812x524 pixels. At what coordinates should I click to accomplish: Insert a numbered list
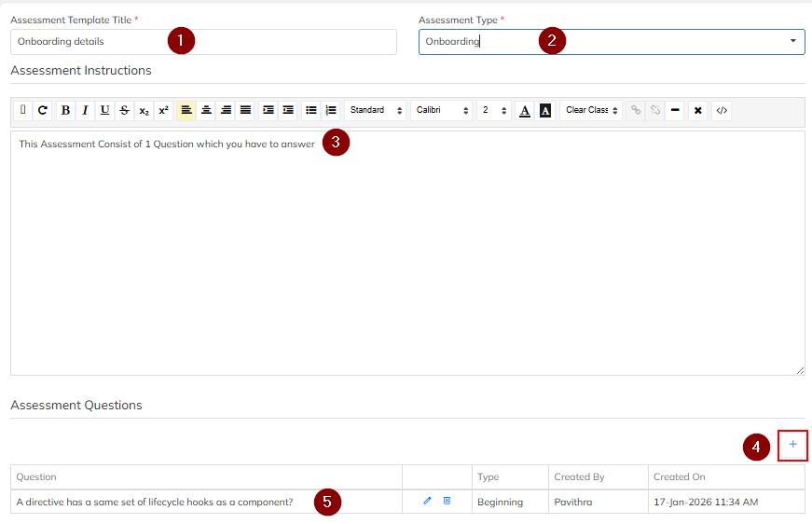pyautogui.click(x=330, y=110)
